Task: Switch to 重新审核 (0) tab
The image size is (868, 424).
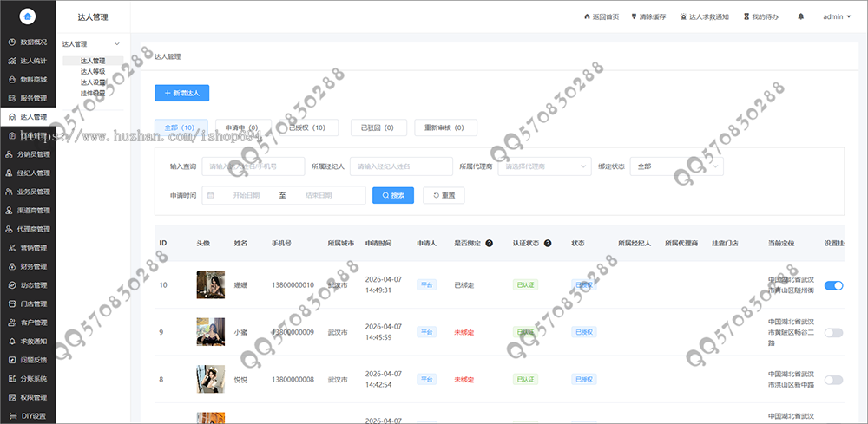Action: [x=445, y=127]
